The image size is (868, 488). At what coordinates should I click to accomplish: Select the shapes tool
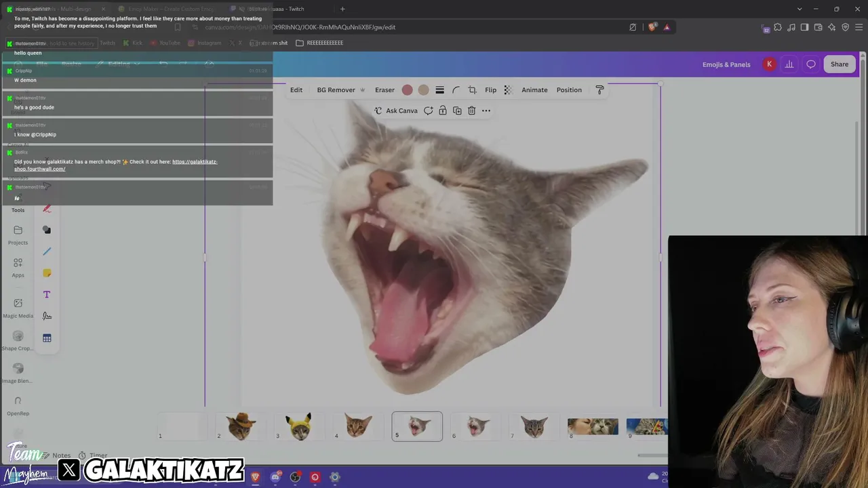point(47,230)
